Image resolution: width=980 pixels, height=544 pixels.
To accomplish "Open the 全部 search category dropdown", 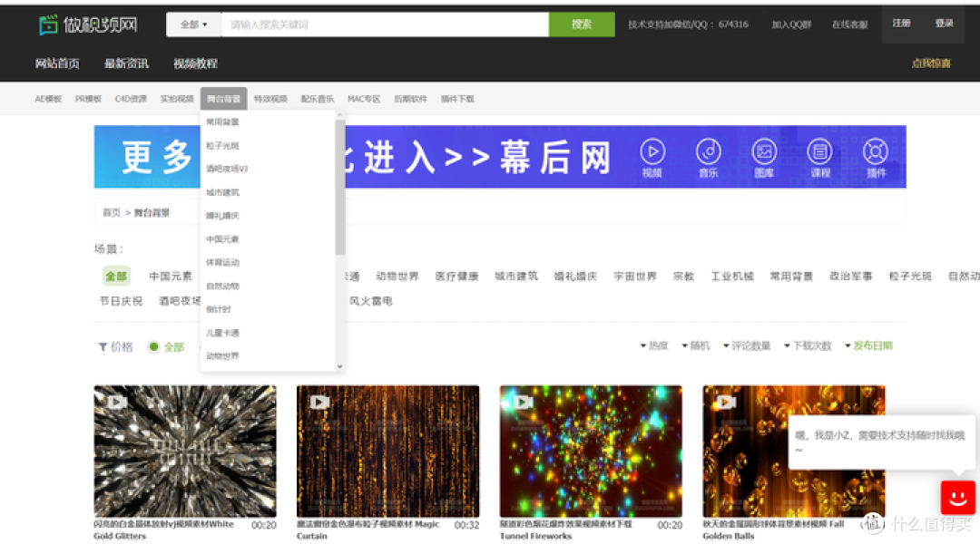I will click(194, 24).
